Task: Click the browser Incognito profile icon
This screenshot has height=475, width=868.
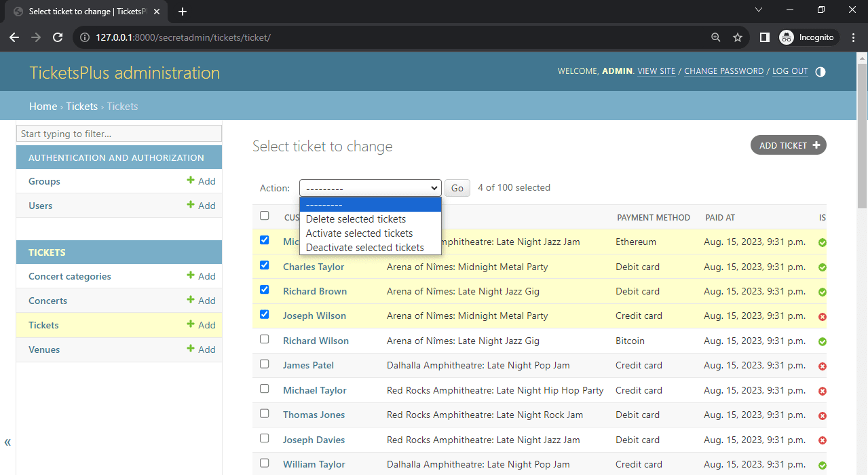Action: (787, 37)
